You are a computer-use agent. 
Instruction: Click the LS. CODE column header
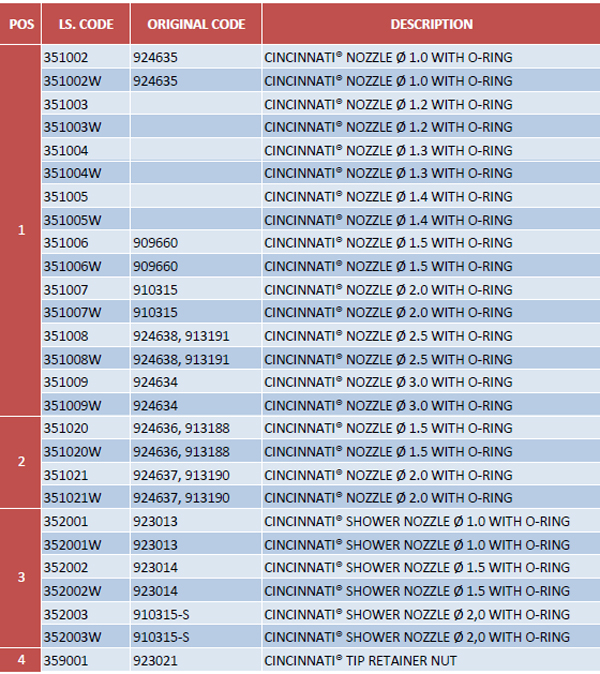tap(86, 24)
